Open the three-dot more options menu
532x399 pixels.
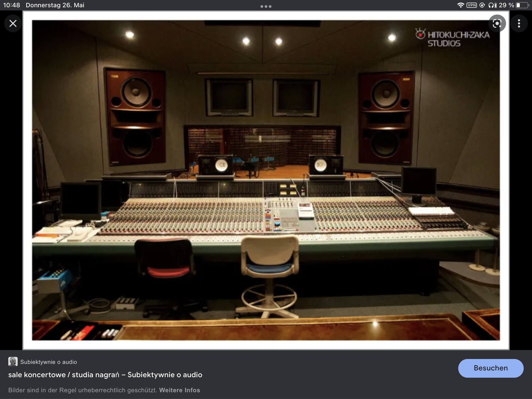pyautogui.click(x=519, y=23)
